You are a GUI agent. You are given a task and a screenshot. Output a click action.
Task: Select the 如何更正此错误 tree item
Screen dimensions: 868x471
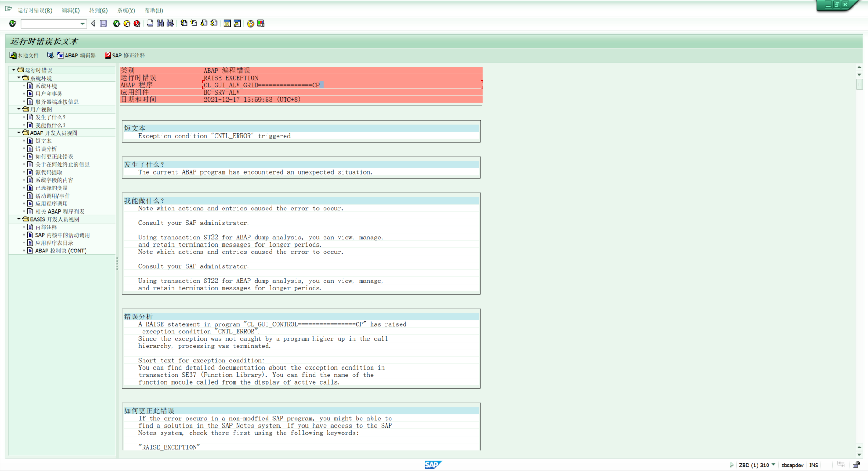coord(54,157)
